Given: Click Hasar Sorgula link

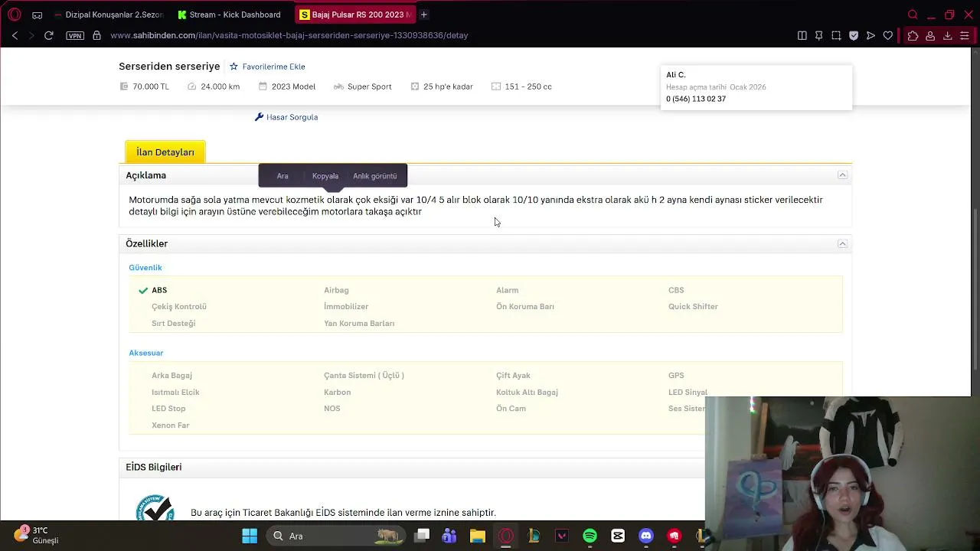Looking at the screenshot, I should [292, 117].
